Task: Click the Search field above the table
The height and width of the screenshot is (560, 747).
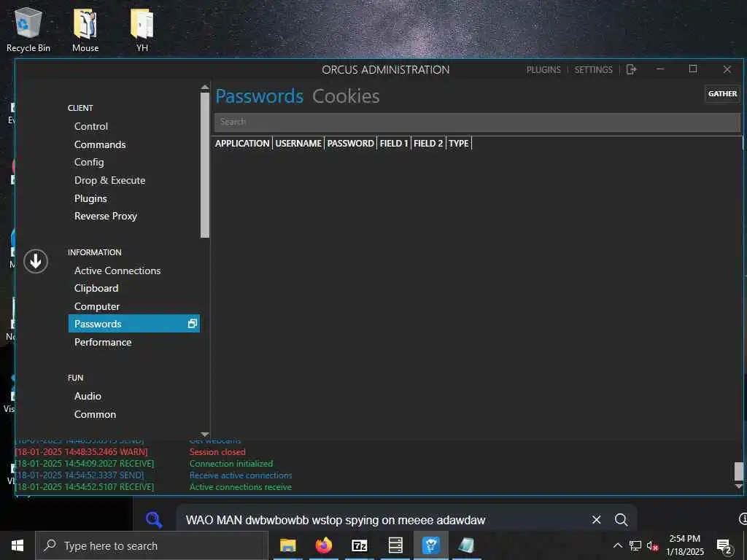Action: 477,122
